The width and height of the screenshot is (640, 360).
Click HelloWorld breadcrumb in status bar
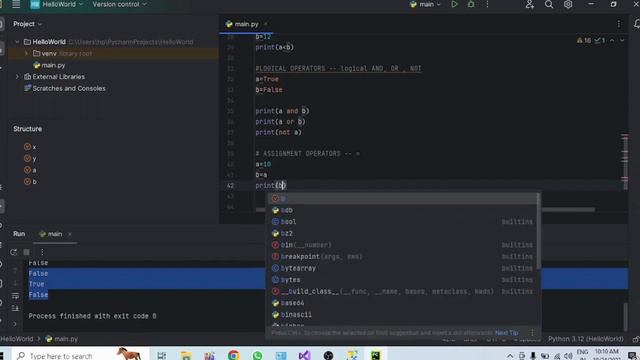(17, 339)
